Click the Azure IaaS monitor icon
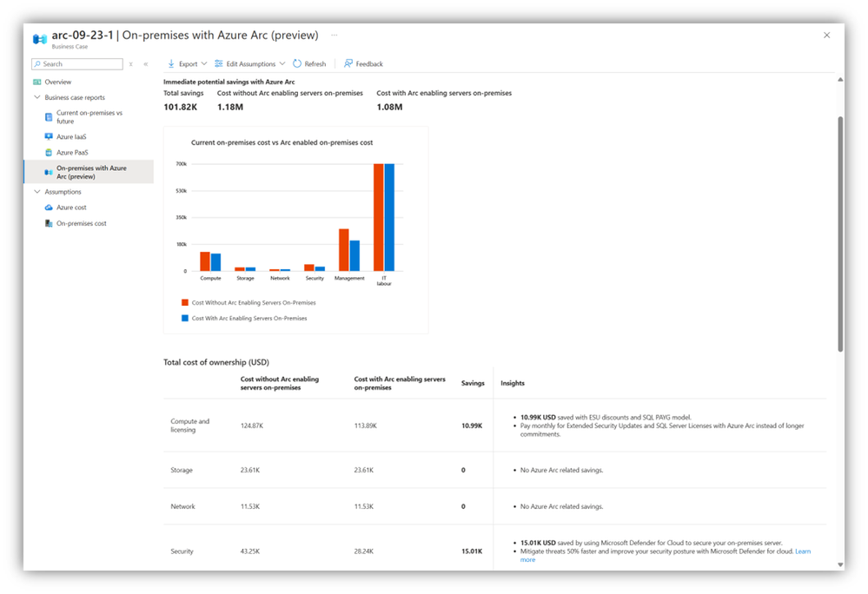 pyautogui.click(x=49, y=136)
